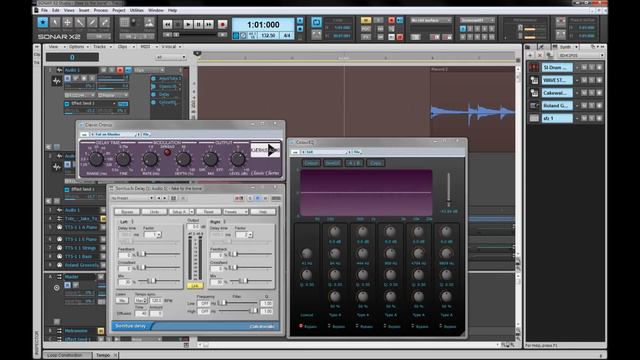Open the track view MIDI dropdown
This screenshot has height=360, width=640.
(x=147, y=47)
